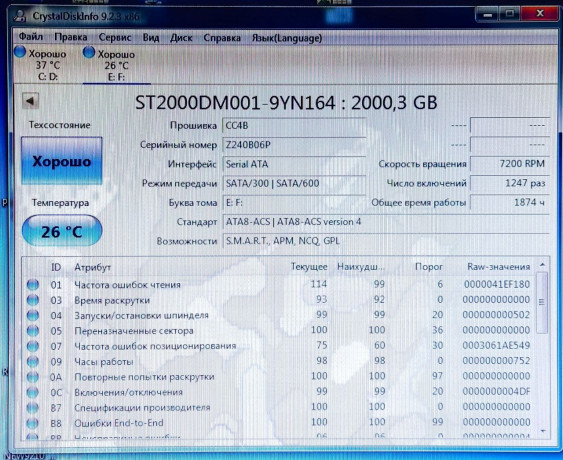Click the CrystalDiskInfo title bar icon
Screen dimensions: 563x460
(x=20, y=16)
